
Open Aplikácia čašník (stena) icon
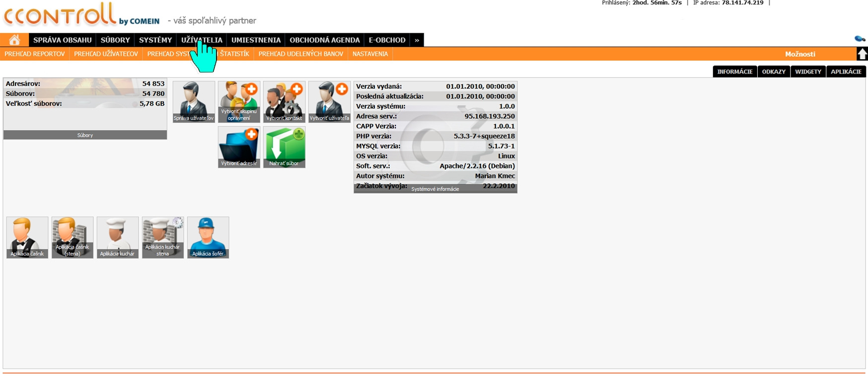click(72, 237)
